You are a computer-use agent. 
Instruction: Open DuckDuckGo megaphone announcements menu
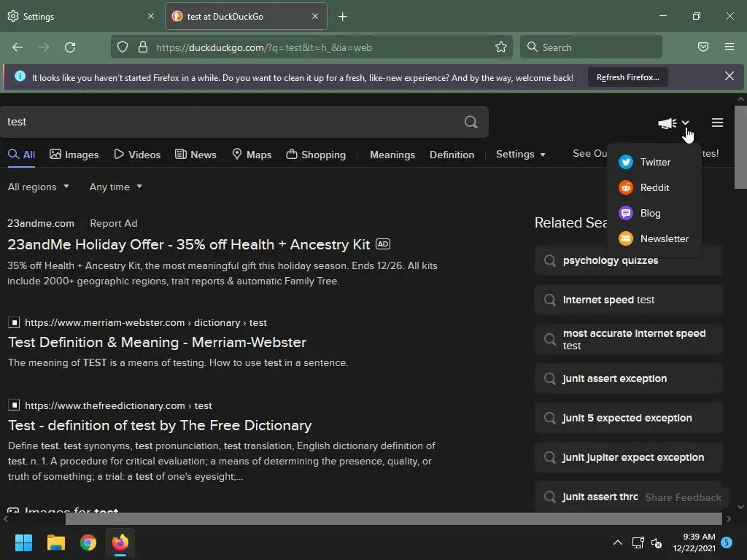click(673, 123)
